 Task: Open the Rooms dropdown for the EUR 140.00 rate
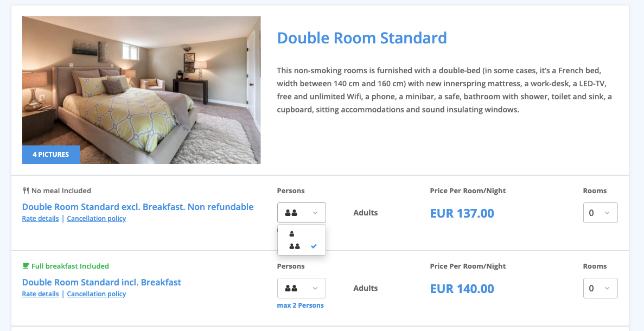pyautogui.click(x=600, y=288)
